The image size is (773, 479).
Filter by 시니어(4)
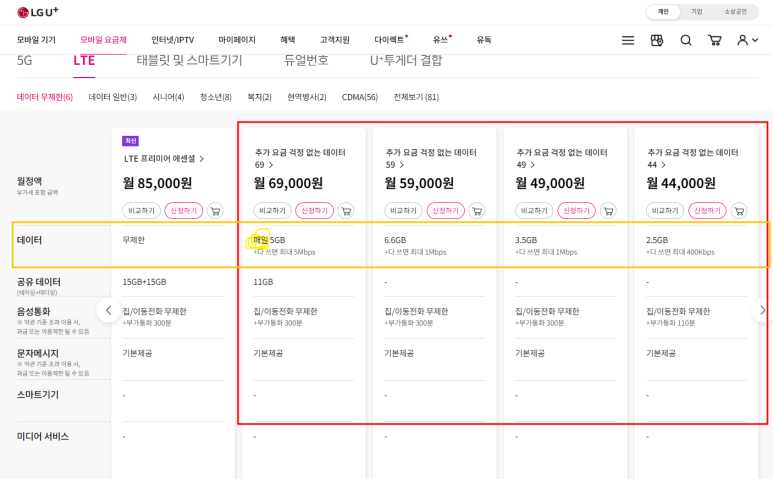click(168, 97)
